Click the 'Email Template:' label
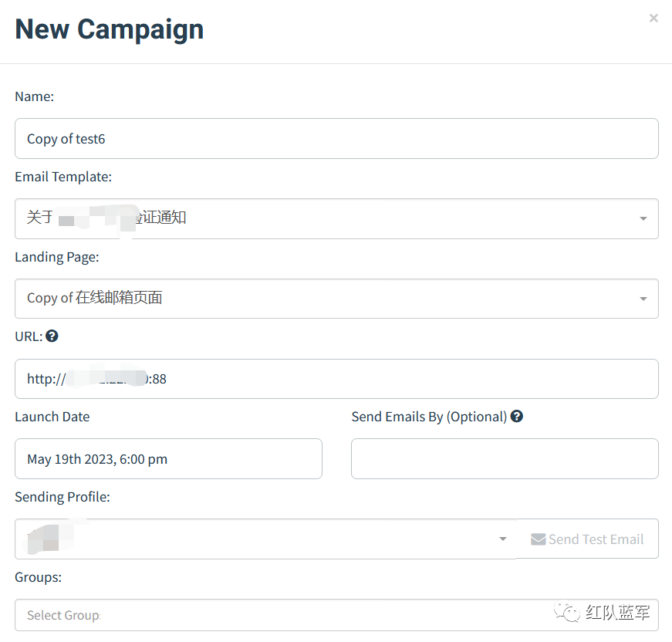This screenshot has width=672, height=642. point(63,177)
